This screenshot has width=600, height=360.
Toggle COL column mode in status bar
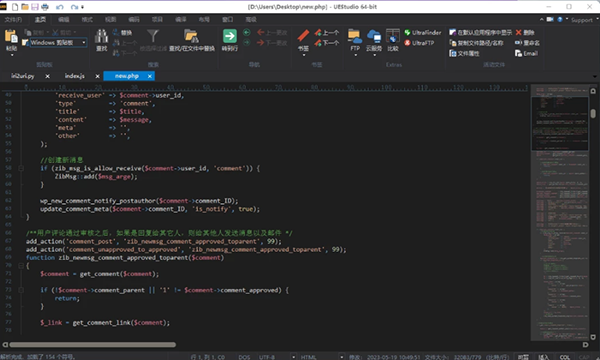tap(565, 357)
